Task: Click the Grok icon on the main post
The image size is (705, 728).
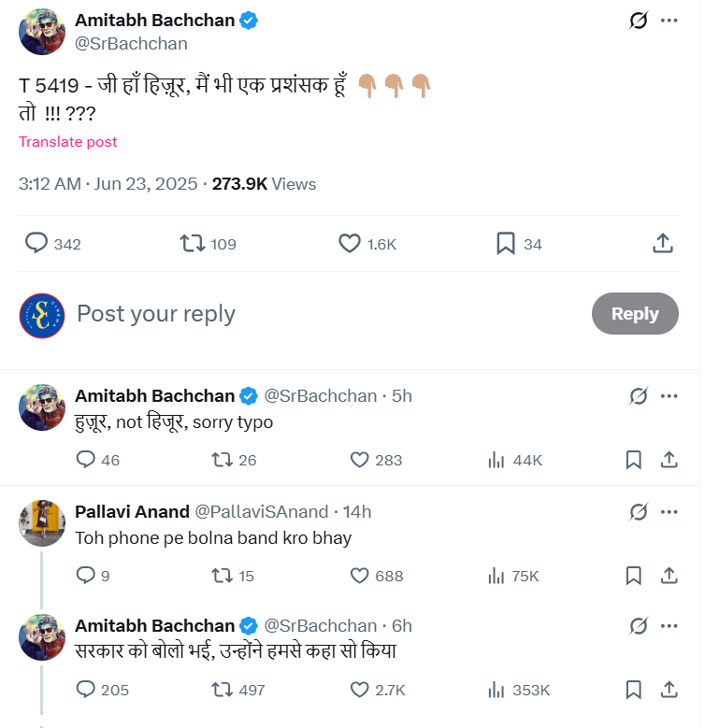Action: [639, 20]
